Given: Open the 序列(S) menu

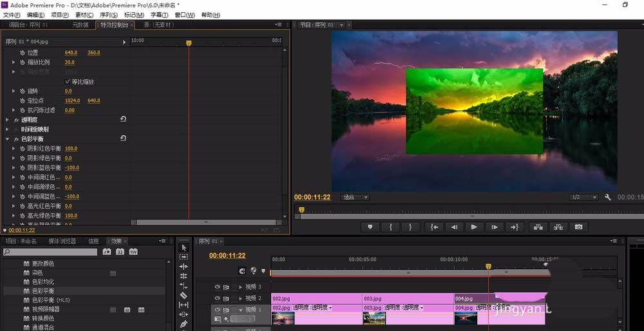Looking at the screenshot, I should pyautogui.click(x=109, y=15).
